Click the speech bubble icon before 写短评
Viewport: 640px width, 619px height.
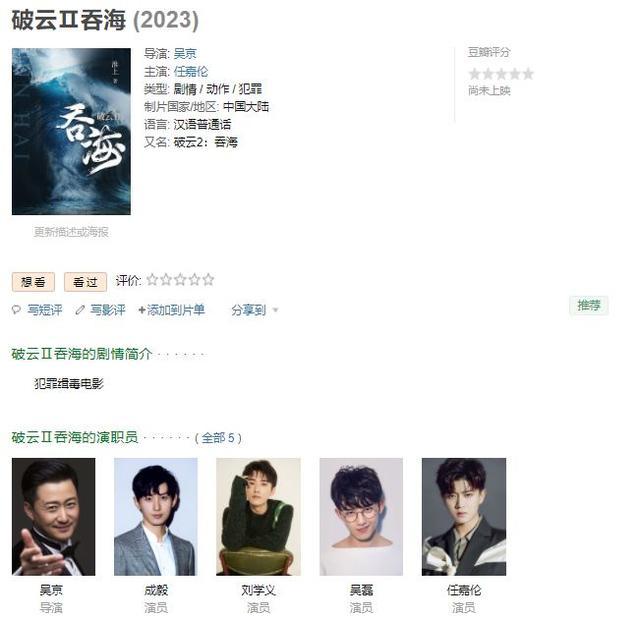(16, 310)
